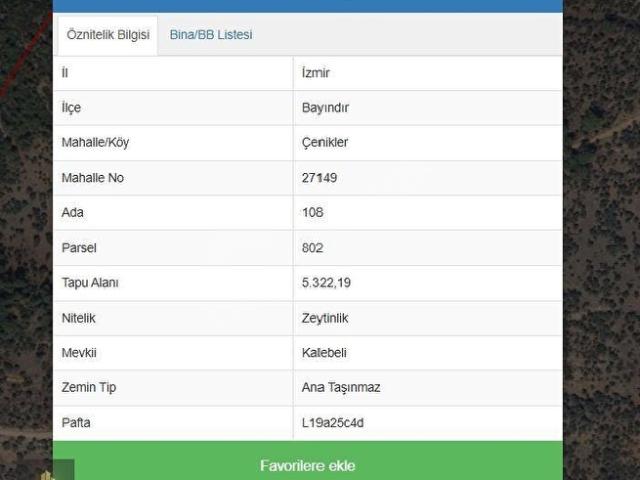Screen dimensions: 640x480
Task: Select the İzmir value in the İl row
Action: (x=316, y=73)
